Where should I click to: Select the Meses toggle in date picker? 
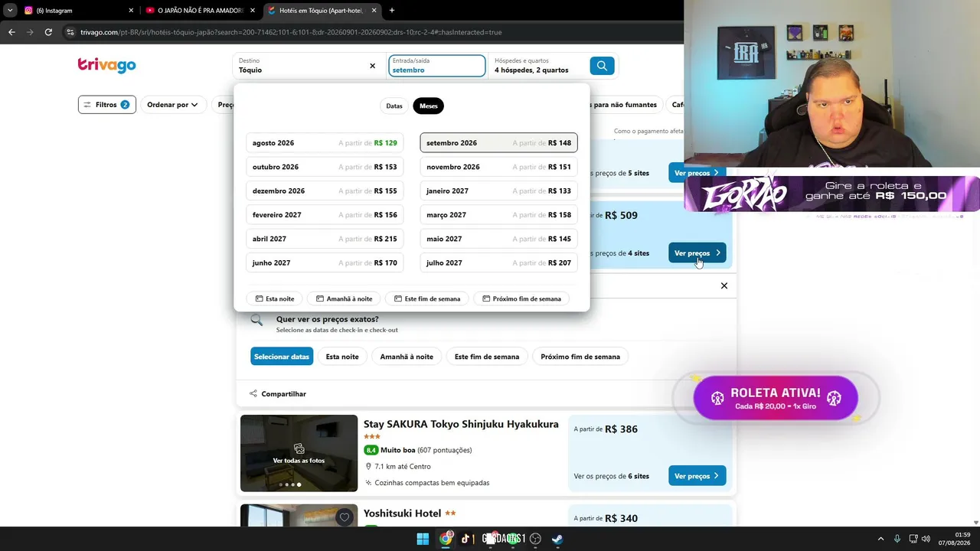[x=429, y=106]
